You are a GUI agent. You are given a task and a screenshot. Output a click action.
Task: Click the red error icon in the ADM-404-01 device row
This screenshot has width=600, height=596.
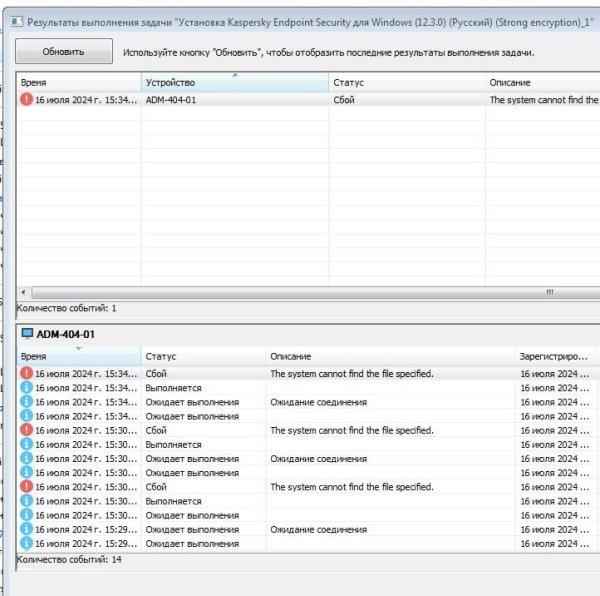[x=26, y=99]
